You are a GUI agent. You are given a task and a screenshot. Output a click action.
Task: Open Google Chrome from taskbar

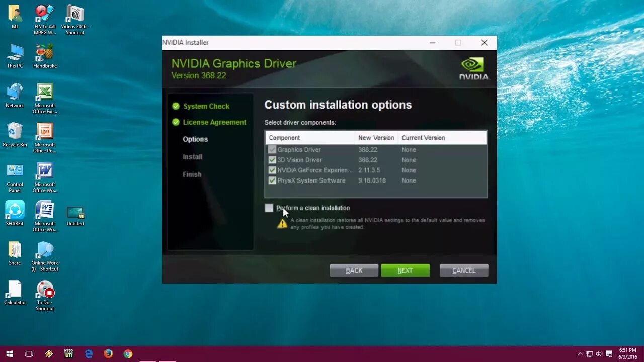coord(128,354)
